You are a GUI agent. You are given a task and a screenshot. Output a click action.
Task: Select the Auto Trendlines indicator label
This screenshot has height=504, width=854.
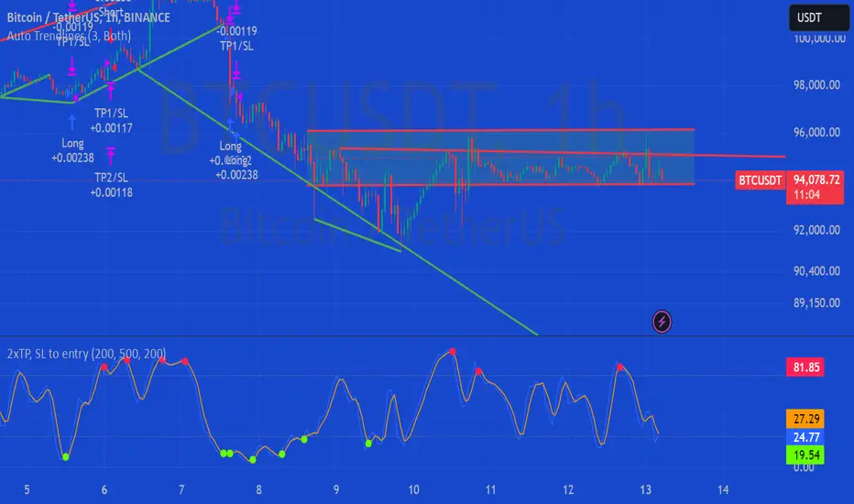coord(69,36)
